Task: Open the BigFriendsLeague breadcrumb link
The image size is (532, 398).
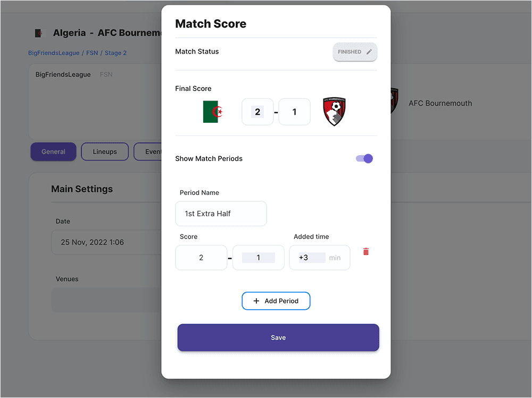Action: tap(54, 53)
